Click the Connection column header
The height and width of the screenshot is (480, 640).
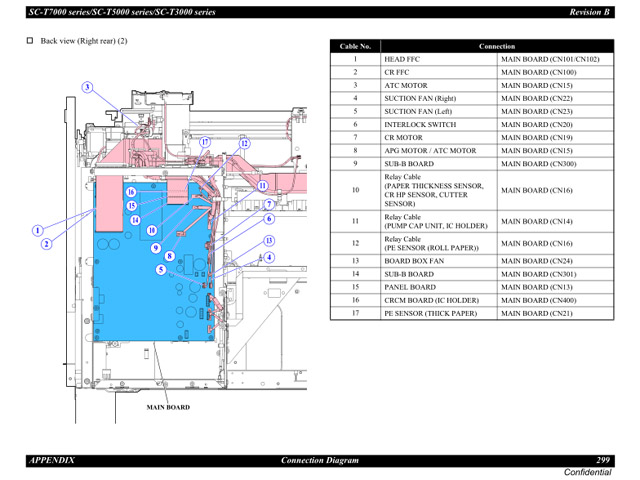[496, 46]
